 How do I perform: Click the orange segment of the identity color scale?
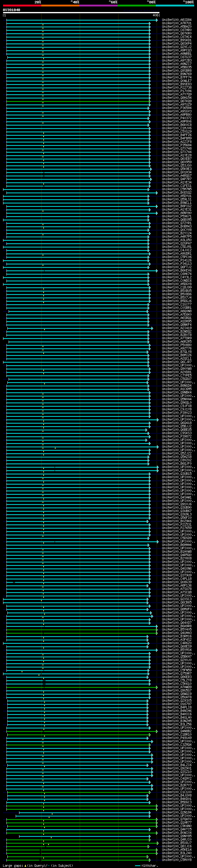[x=60, y=6]
